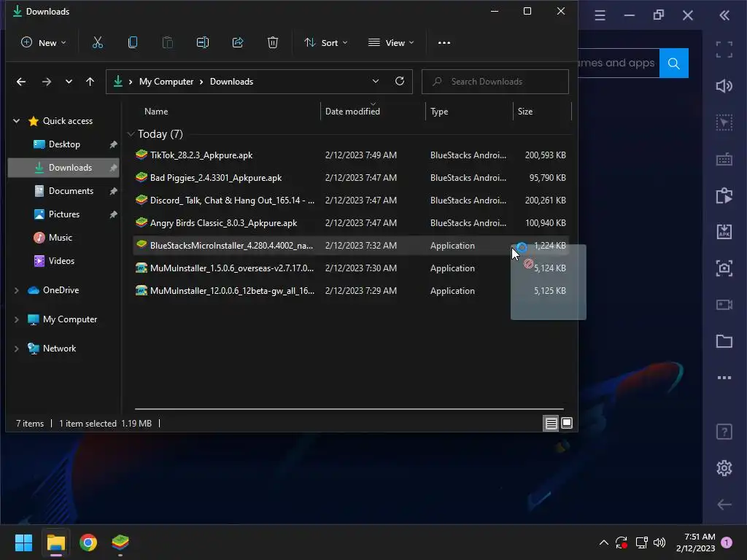Collapse the Today (7) group
The height and width of the screenshot is (560, 747).
click(x=131, y=134)
